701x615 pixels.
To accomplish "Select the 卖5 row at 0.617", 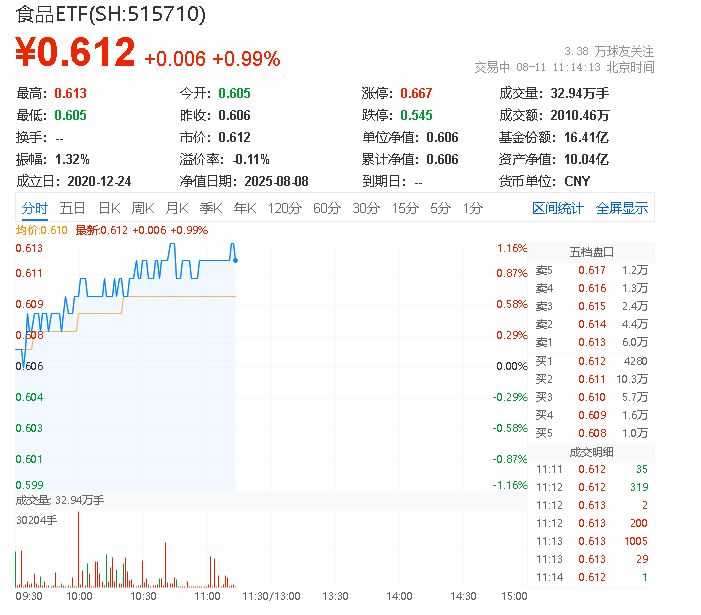I will pos(591,270).
